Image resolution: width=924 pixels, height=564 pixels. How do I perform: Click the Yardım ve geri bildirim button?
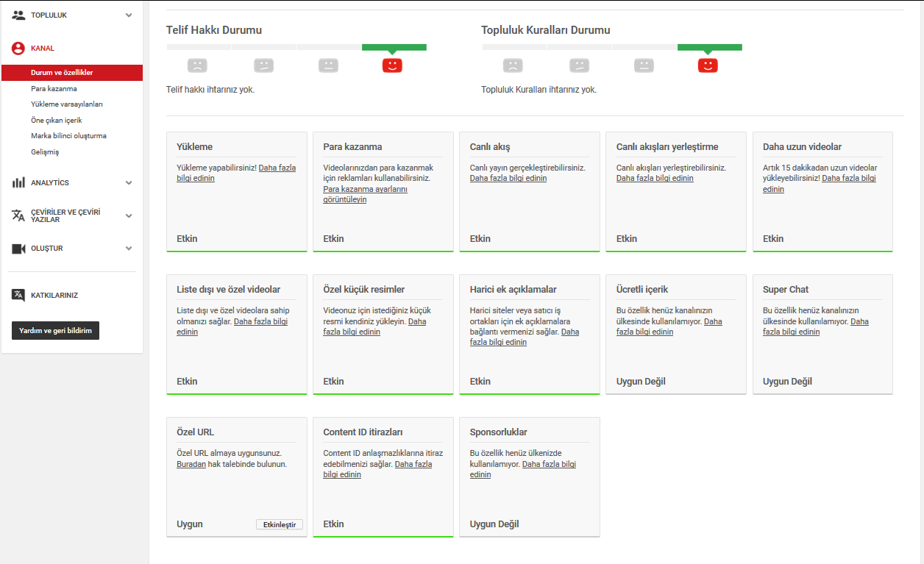tap(55, 331)
